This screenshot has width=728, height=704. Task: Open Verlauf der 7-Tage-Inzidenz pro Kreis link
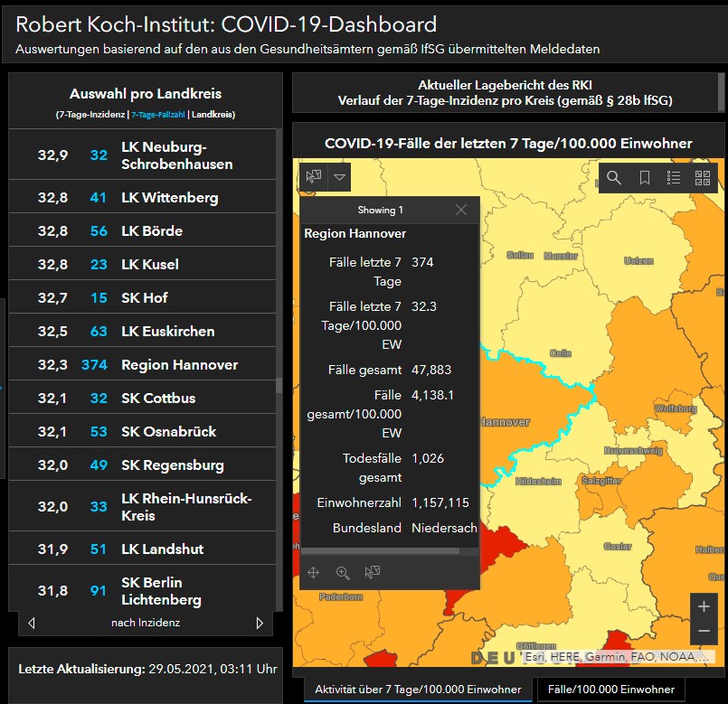(x=506, y=100)
